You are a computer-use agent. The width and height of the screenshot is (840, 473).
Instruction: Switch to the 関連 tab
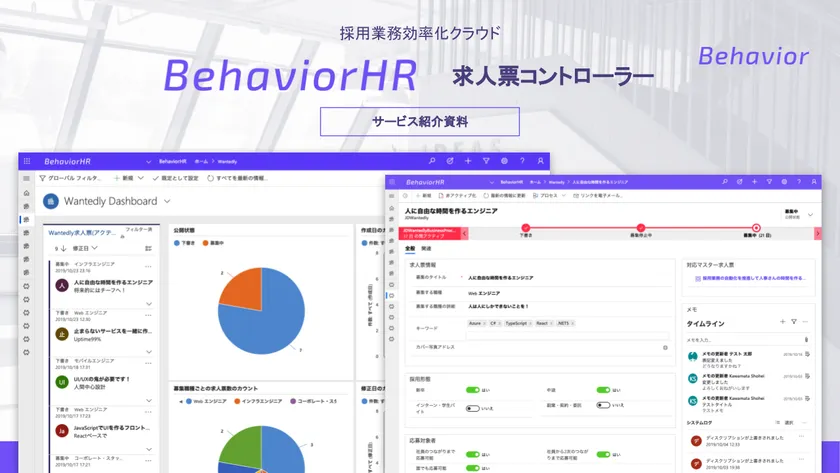click(426, 249)
